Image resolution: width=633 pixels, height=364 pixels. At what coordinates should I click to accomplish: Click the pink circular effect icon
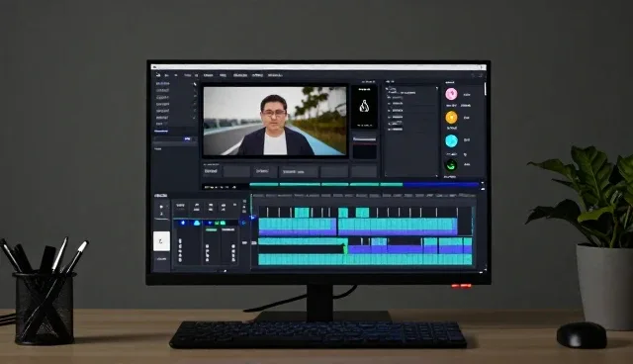[x=451, y=94]
